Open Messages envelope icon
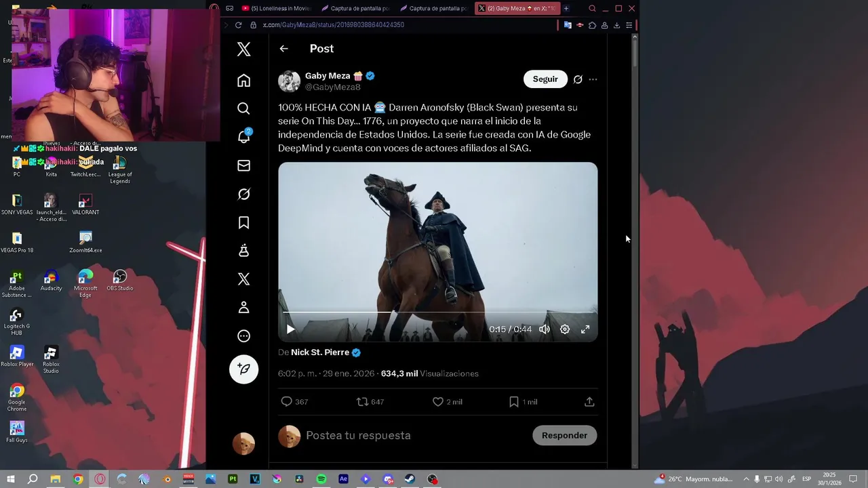 click(244, 165)
